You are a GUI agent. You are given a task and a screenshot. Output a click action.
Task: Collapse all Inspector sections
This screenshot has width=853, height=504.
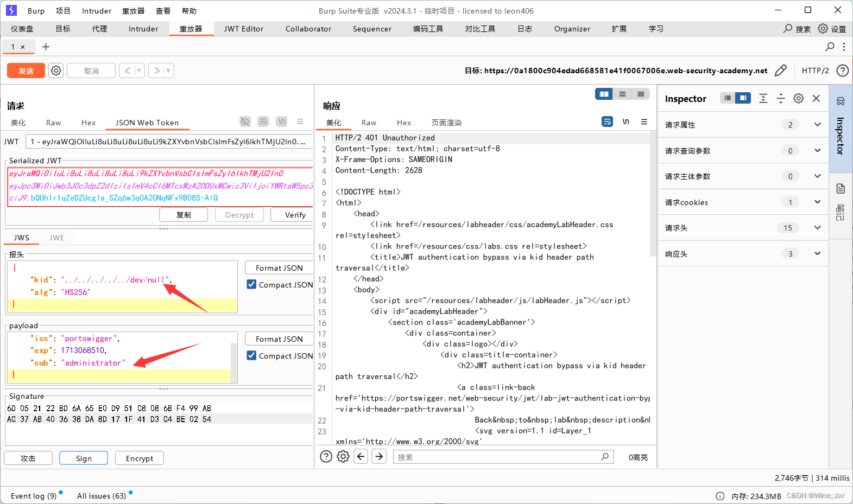781,98
